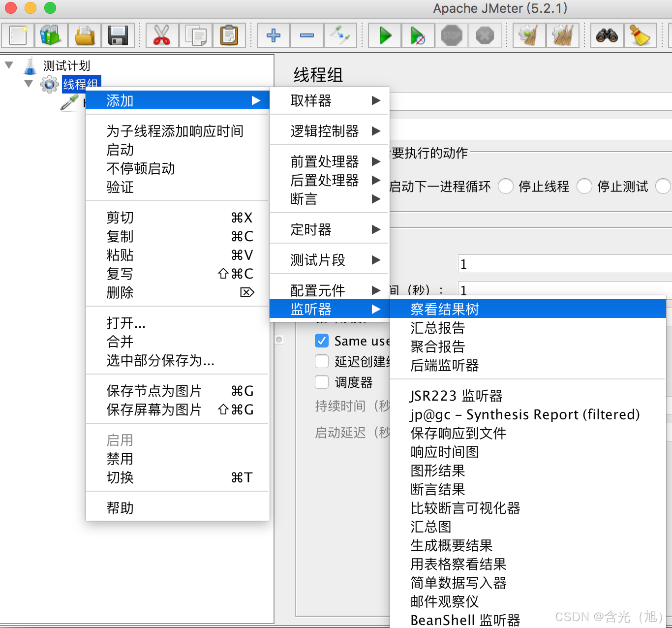This screenshot has height=628, width=672.
Task: Click the Search binoculars icon
Action: tap(607, 35)
